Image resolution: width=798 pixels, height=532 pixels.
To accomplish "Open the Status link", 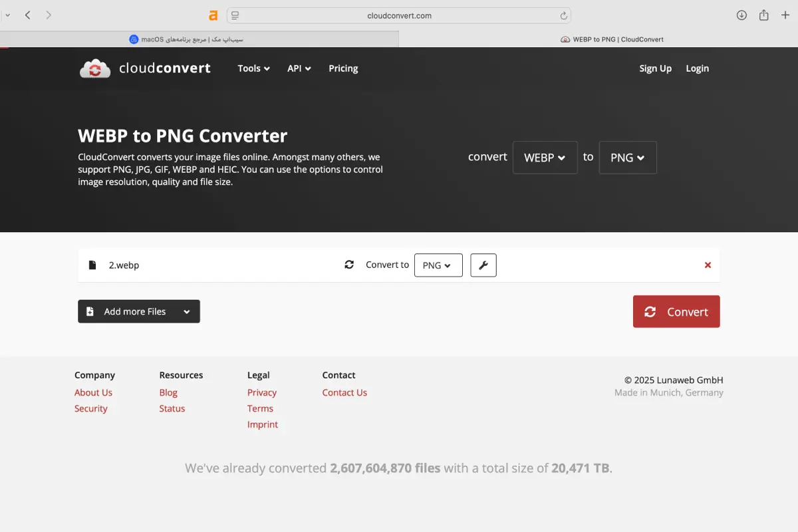I will click(172, 408).
